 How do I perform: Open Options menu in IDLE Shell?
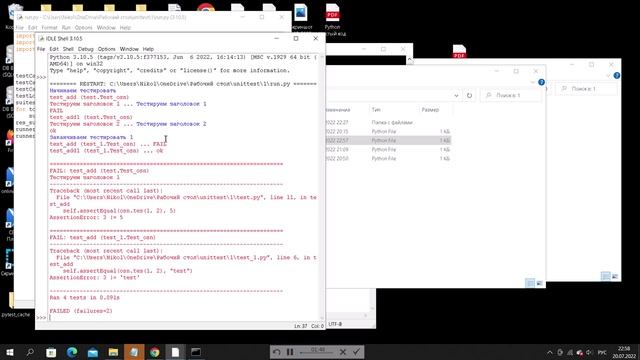tap(107, 49)
